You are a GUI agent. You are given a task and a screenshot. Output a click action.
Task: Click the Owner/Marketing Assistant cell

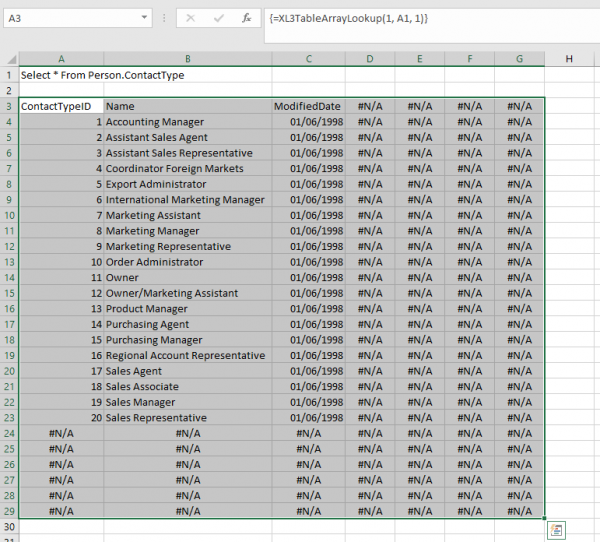[186, 293]
